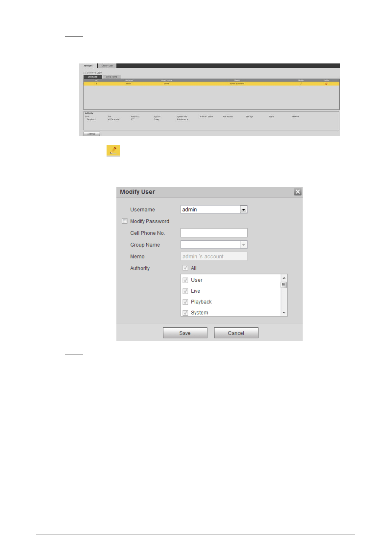
Task: Toggle the Anonymous Login checkbox
Action: pyautogui.click(x=85, y=73)
